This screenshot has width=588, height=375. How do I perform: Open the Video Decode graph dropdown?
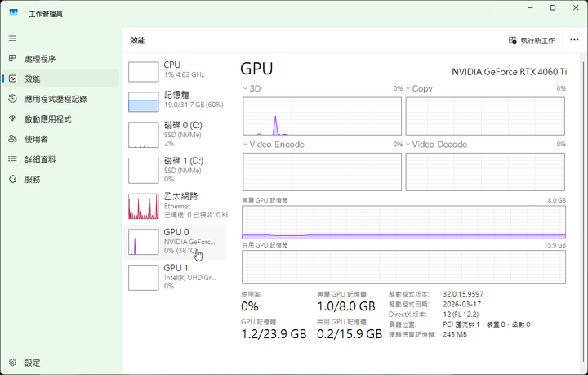coord(408,144)
